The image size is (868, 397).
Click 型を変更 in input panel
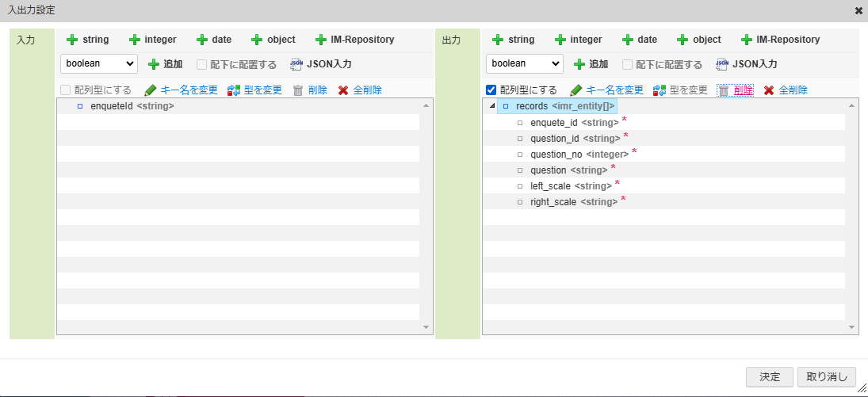(254, 90)
